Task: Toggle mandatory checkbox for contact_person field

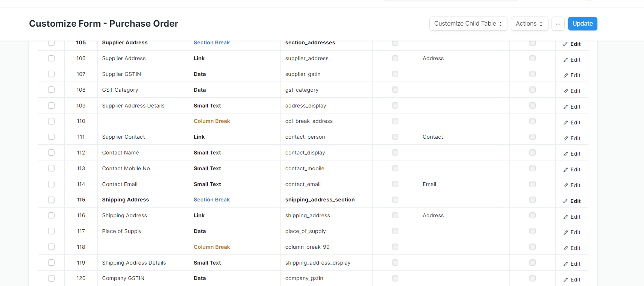Action: pos(395,137)
